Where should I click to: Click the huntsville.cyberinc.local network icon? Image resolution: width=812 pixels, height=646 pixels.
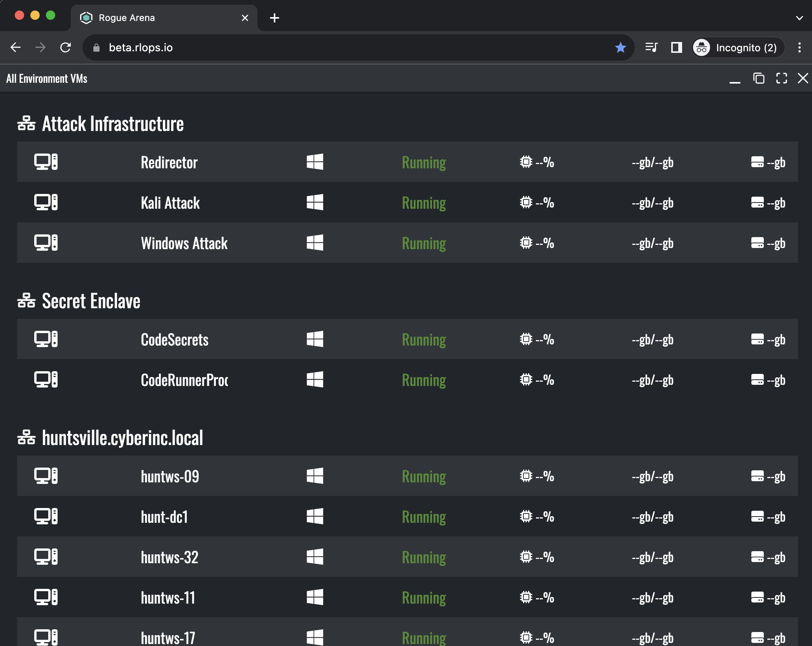(x=26, y=438)
